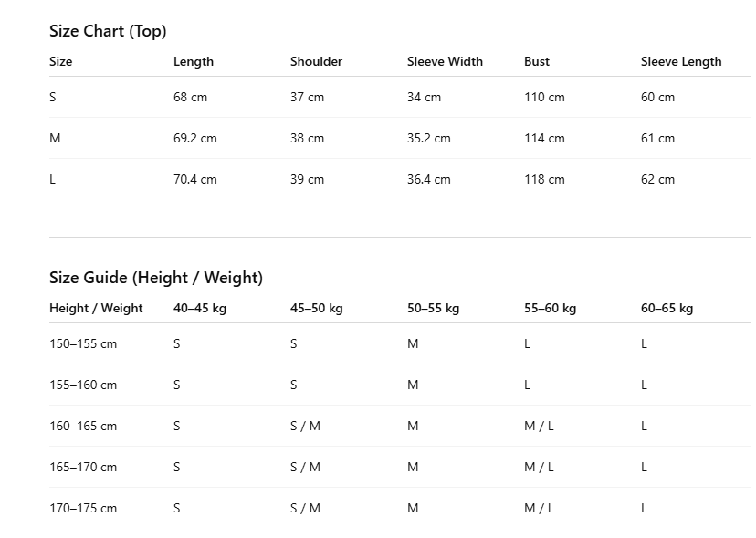
Task: Click the 170–175 cm row label
Action: point(83,508)
